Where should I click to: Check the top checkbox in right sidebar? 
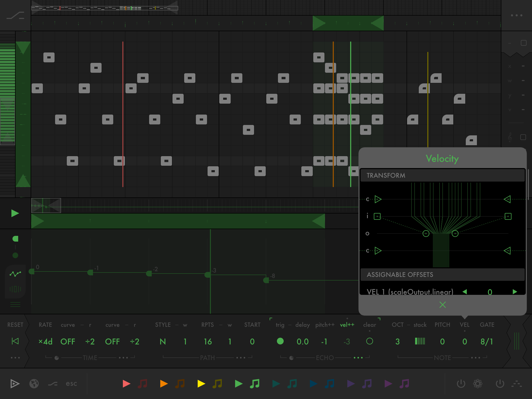coord(523,43)
